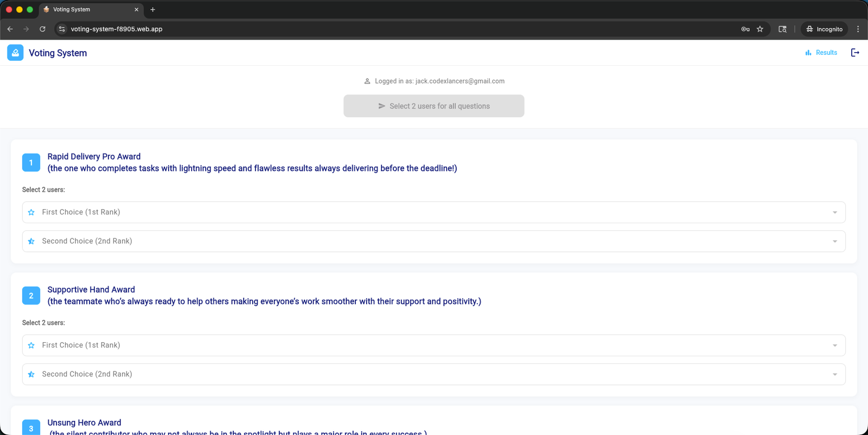
Task: Click dropdown arrow of Supportive Hand first choice
Action: pyautogui.click(x=835, y=345)
